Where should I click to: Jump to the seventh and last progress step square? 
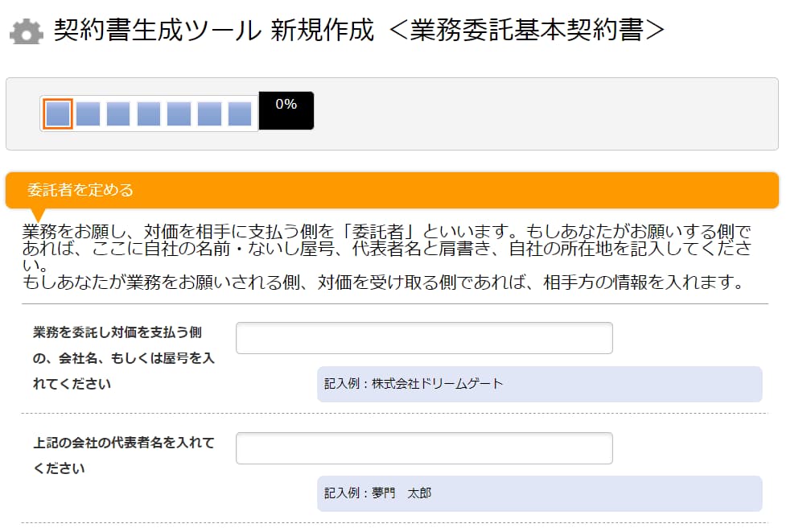[x=240, y=113]
